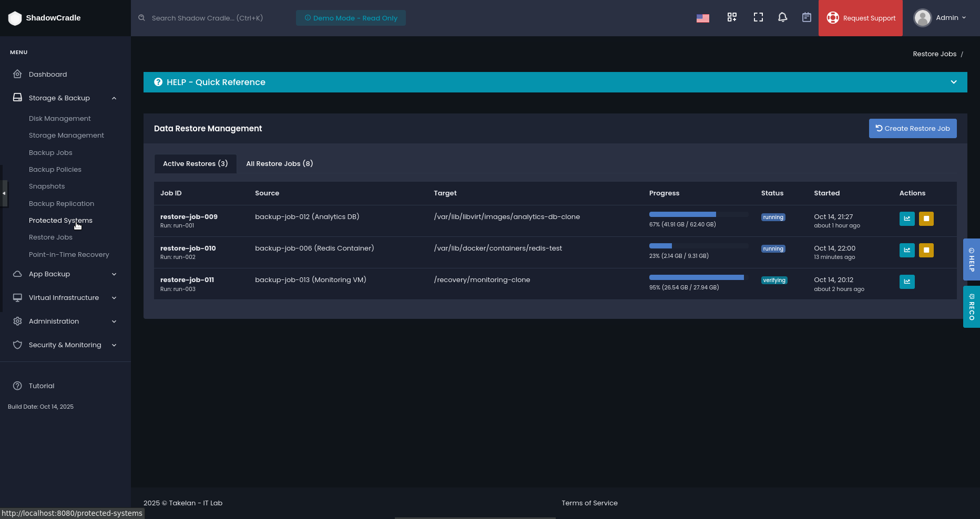The height and width of the screenshot is (519, 980).
Task: Collapse the sidebar with left-edge arrow
Action: click(x=4, y=193)
